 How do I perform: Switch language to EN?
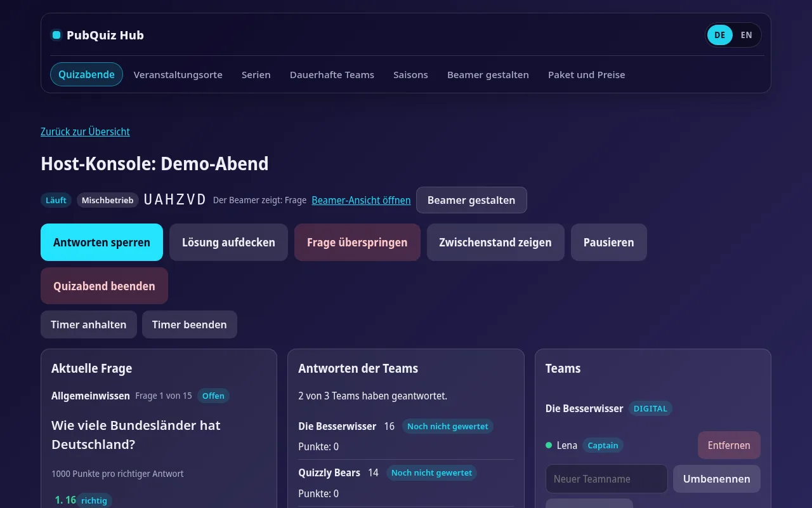[747, 35]
